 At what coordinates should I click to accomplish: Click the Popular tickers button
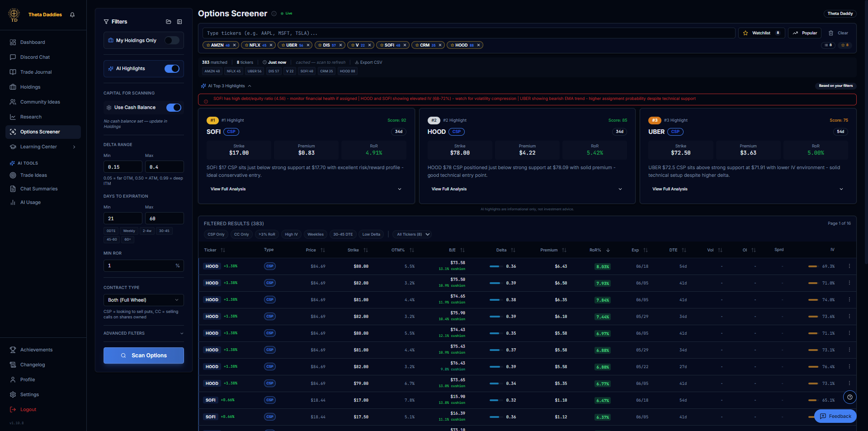[x=805, y=33]
